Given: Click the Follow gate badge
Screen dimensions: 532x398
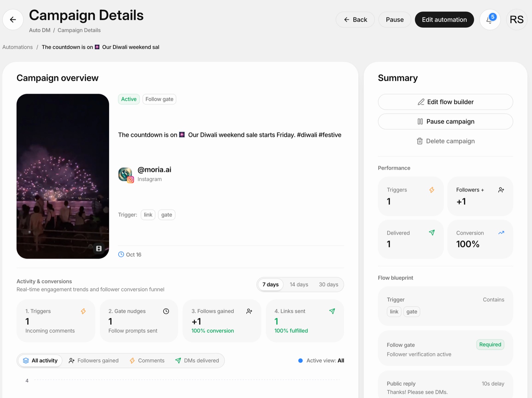Looking at the screenshot, I should point(159,99).
